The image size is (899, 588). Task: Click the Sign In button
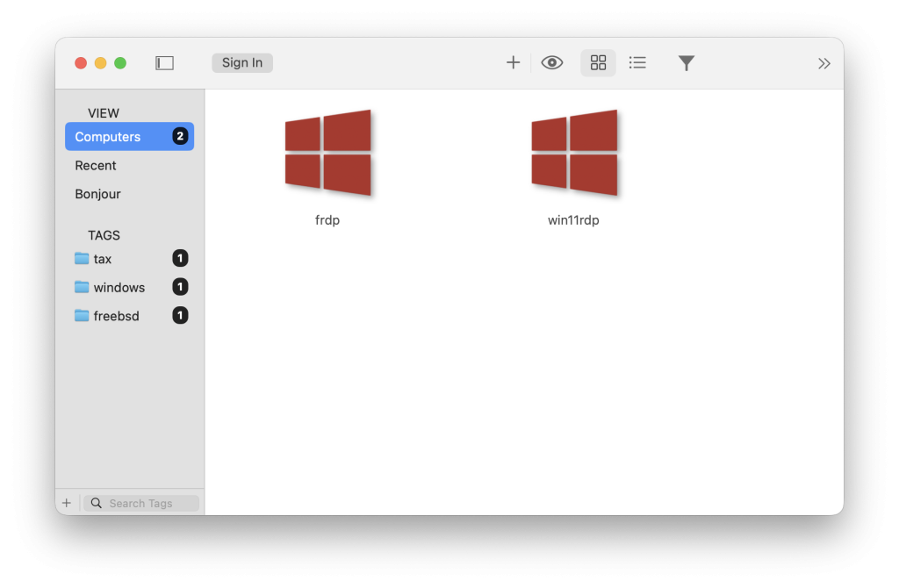241,62
